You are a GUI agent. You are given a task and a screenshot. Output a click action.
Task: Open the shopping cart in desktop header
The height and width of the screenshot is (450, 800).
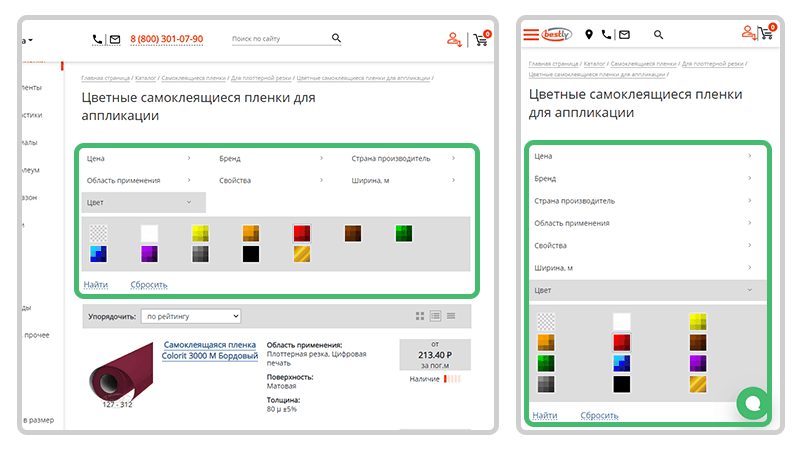481,39
